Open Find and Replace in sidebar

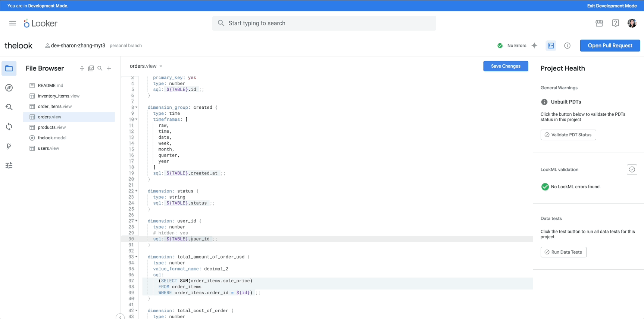coord(9,107)
